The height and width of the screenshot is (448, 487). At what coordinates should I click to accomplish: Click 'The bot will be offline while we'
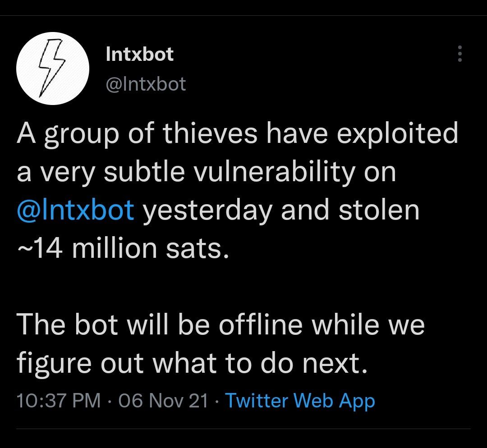[221, 325]
